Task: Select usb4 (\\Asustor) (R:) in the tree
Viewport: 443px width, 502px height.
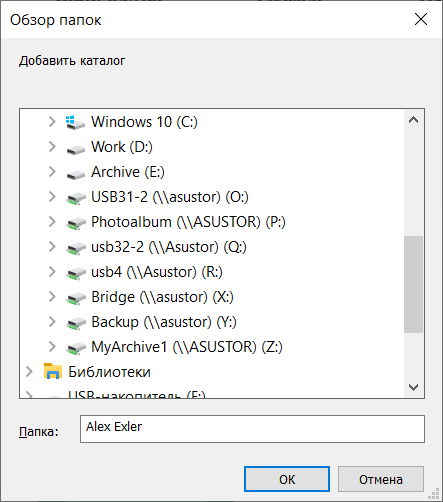Action: [157, 272]
